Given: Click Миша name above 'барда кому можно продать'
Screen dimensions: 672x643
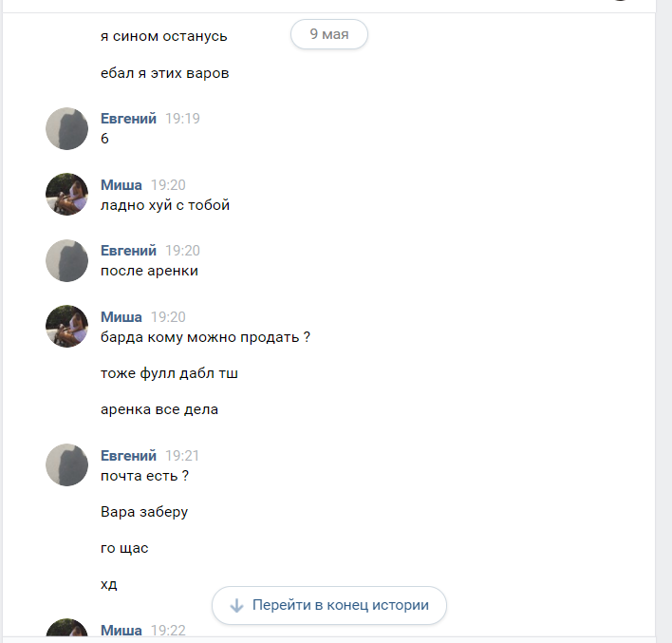Looking at the screenshot, I should 121,317.
